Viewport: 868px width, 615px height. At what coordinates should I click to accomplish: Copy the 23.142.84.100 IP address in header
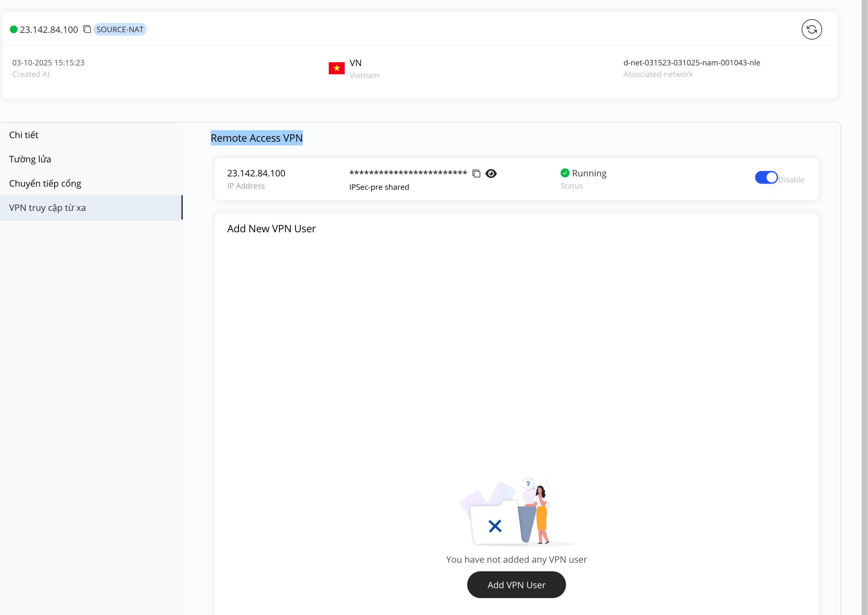87,29
